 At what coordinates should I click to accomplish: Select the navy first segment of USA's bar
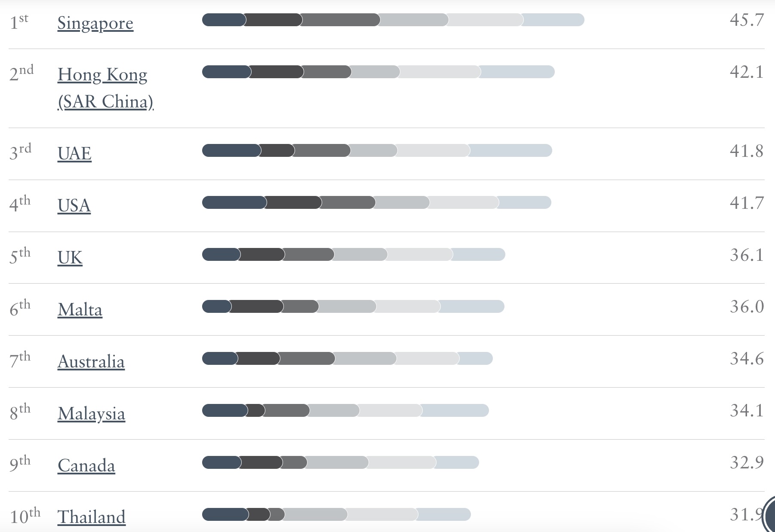tap(233, 202)
